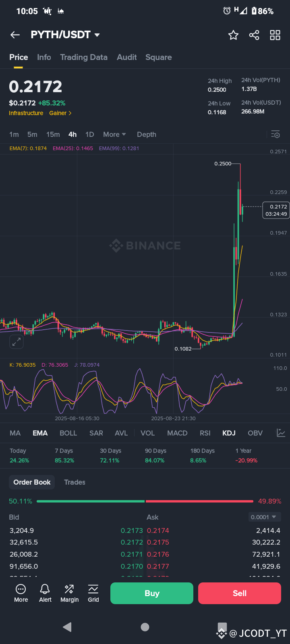290x644 pixels.
Task: Open the share icon
Action: click(254, 35)
